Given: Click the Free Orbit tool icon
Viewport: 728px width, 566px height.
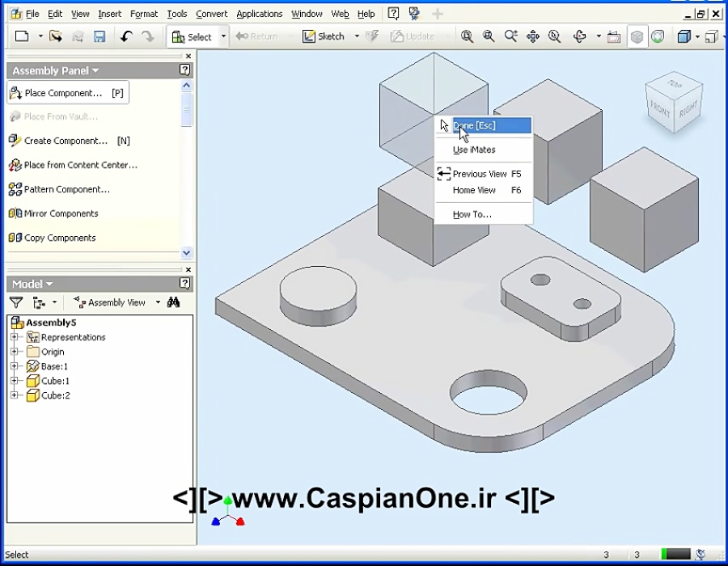Looking at the screenshot, I should click(581, 36).
